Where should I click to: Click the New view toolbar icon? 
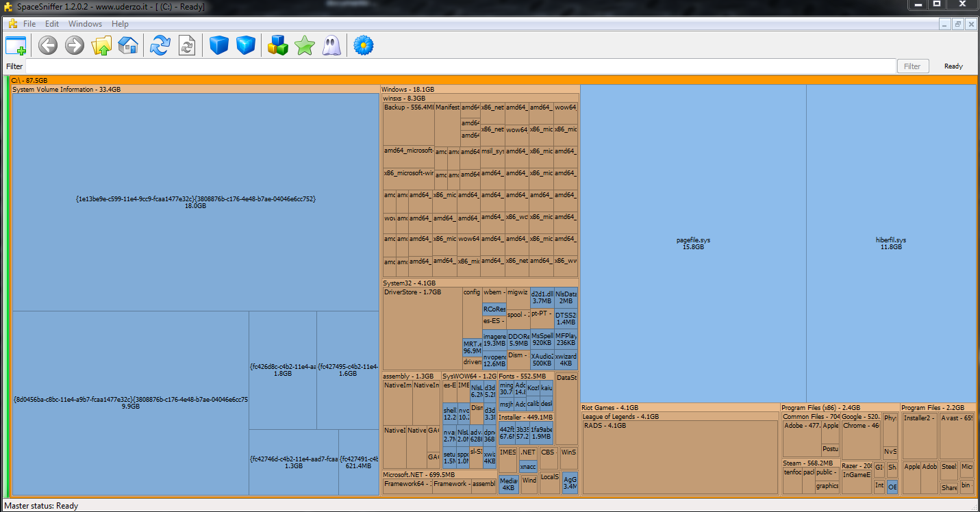(16, 46)
